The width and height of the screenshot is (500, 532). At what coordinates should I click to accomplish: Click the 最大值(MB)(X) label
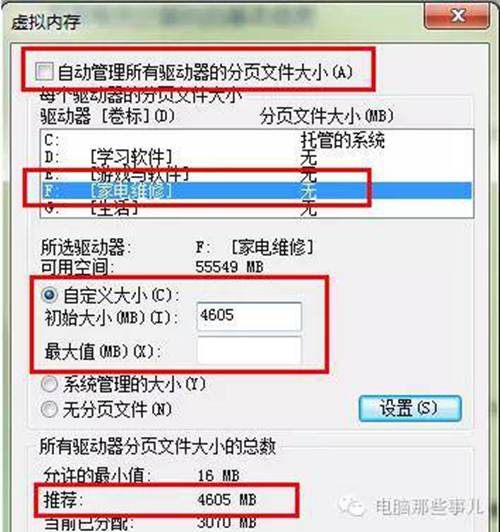(x=102, y=352)
